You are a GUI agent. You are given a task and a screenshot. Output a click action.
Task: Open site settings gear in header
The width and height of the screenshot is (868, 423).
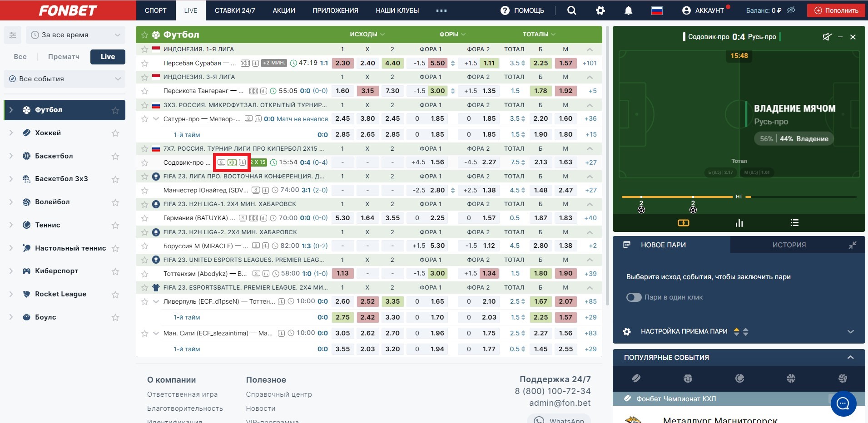[600, 10]
